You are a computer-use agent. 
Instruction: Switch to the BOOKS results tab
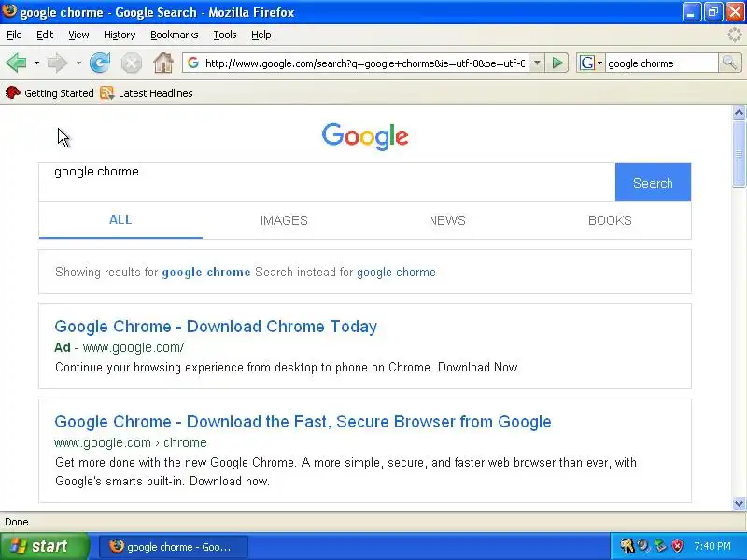(610, 220)
